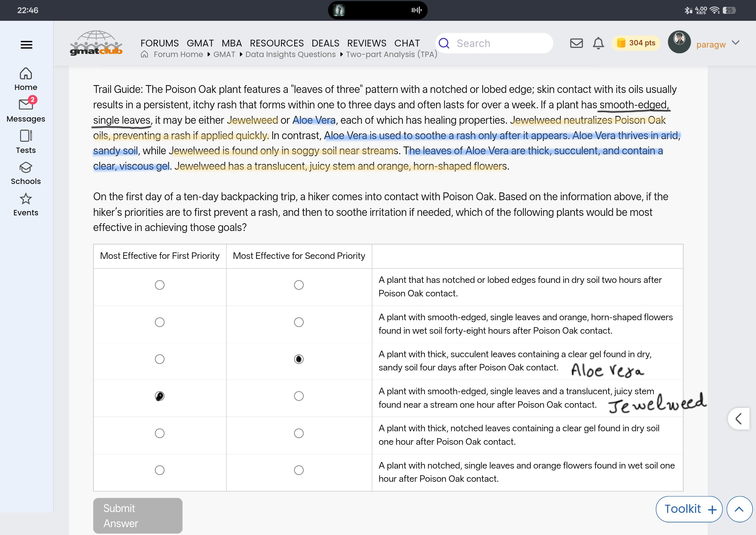The image size is (756, 535).
Task: Click the 'Most Effective for First Priority' column header
Action: coord(160,256)
